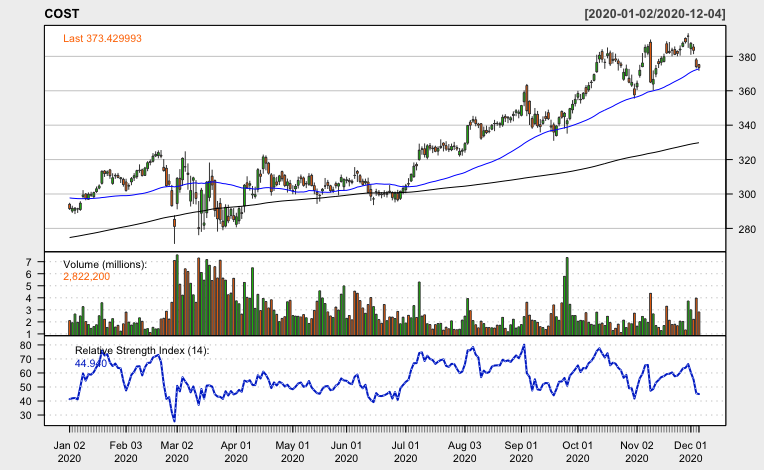Click the 2,822,200 volume value

(89, 276)
